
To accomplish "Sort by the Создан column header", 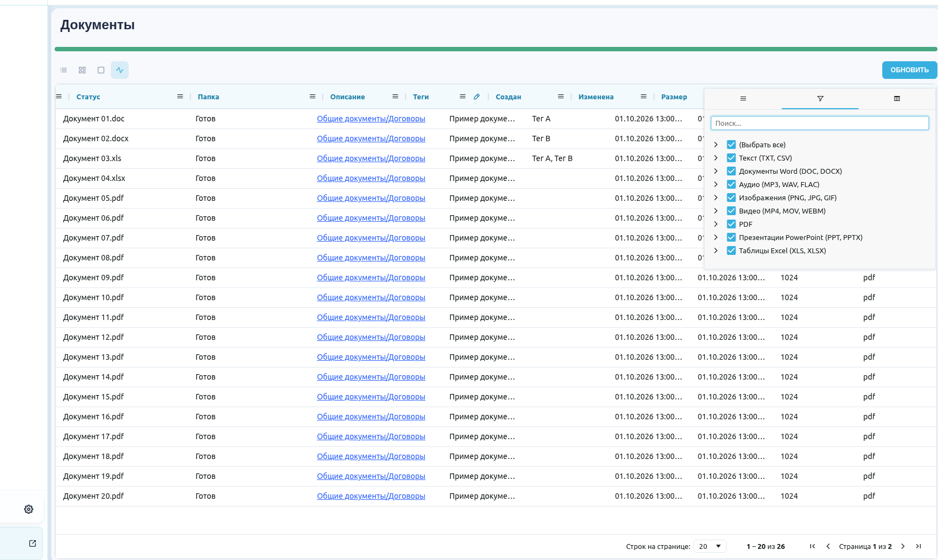I will (x=508, y=97).
